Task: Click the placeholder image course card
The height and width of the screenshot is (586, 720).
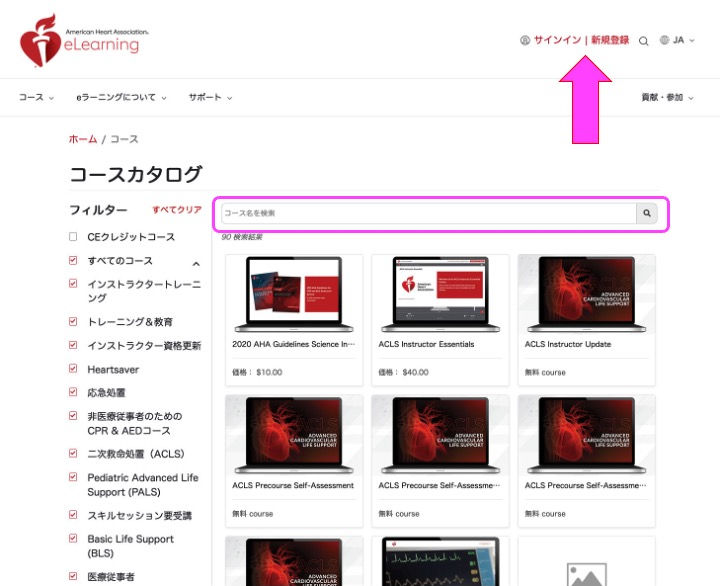Action: click(x=586, y=561)
